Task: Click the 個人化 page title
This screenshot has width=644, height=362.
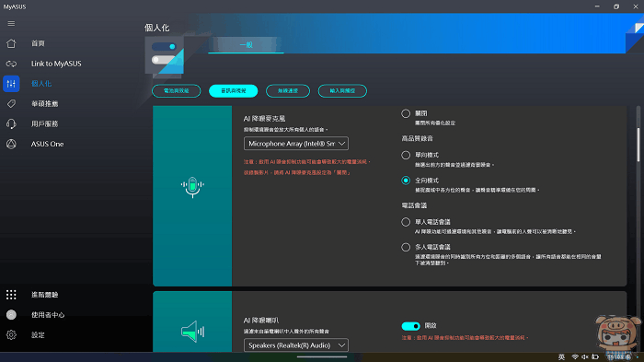Action: pyautogui.click(x=157, y=28)
